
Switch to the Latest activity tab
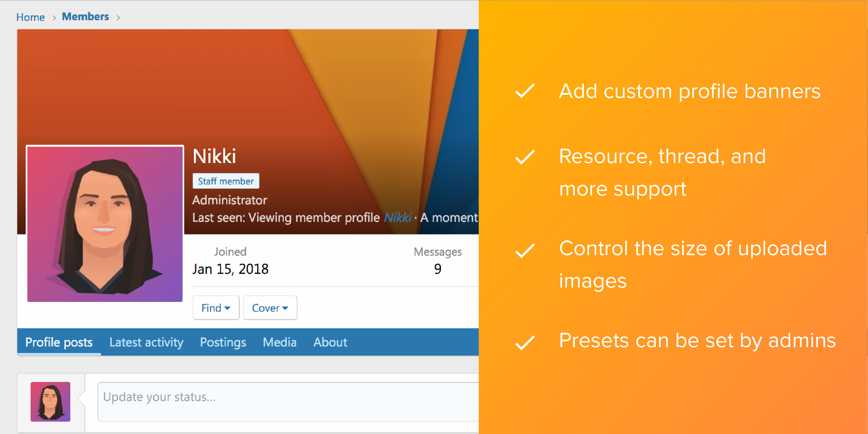pos(146,342)
